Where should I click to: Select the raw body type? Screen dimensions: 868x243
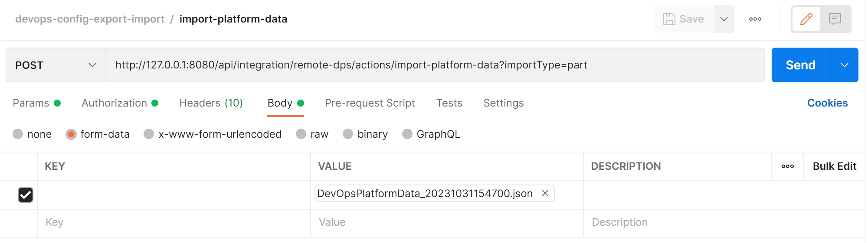click(301, 134)
